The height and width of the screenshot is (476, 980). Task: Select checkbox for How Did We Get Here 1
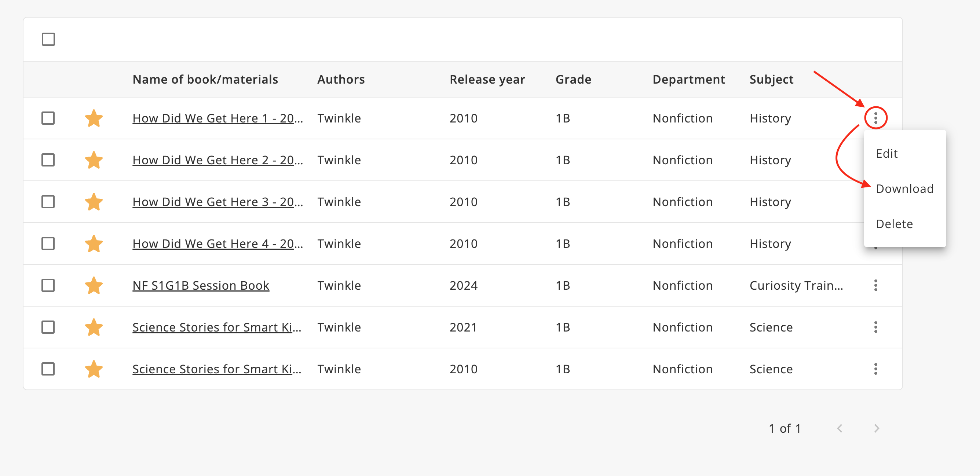point(48,118)
